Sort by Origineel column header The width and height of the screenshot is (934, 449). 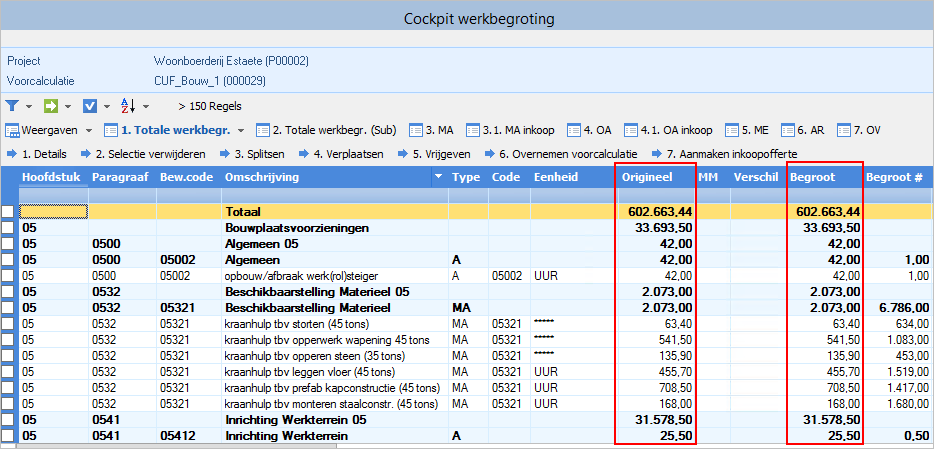[656, 177]
